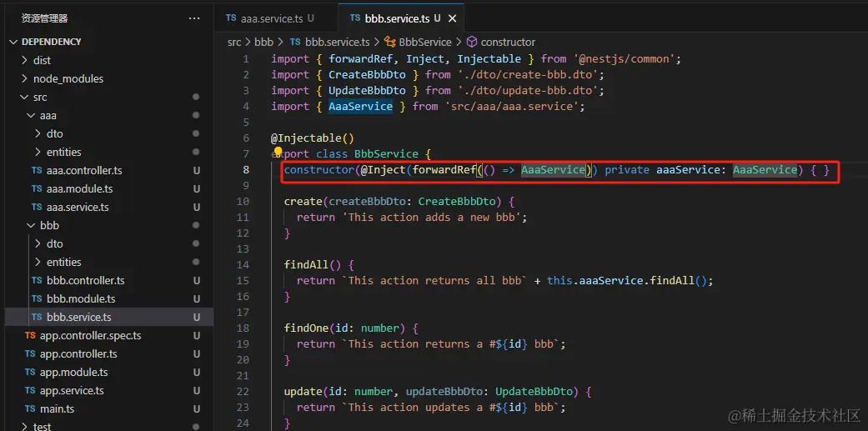The height and width of the screenshot is (431, 868).
Task: Click this.aaaService.findAll() call on line 15
Action: pos(627,280)
